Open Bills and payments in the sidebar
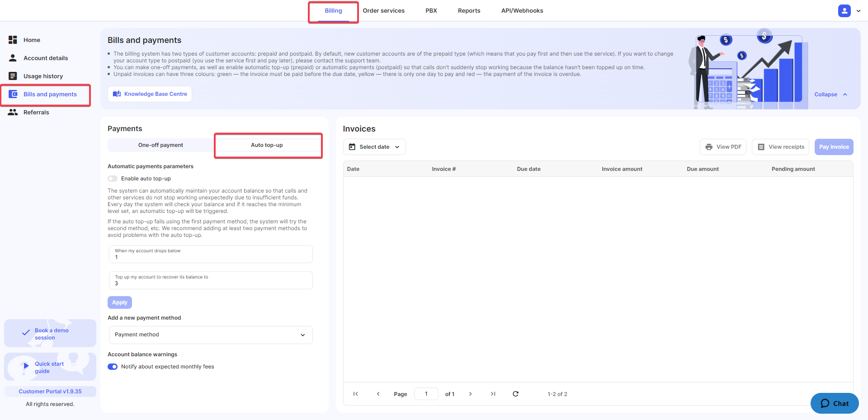 tap(50, 94)
